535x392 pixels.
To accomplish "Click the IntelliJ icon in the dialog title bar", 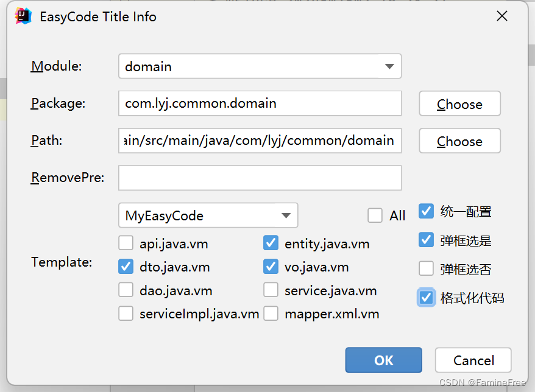I will pos(23,16).
